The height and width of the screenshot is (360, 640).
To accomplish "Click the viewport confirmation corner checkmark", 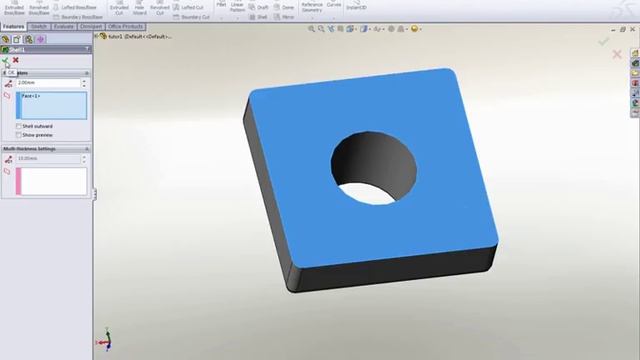I will click(604, 41).
